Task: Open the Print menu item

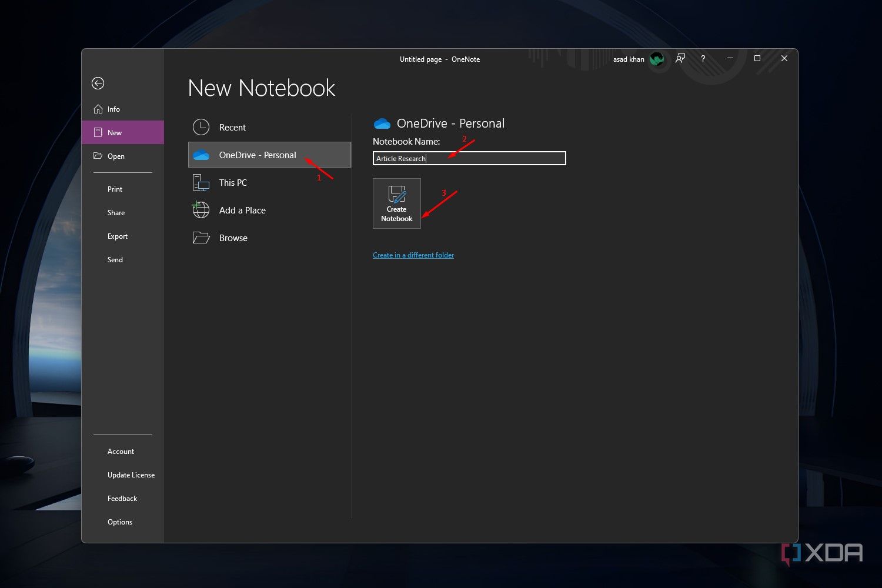Action: [115, 189]
